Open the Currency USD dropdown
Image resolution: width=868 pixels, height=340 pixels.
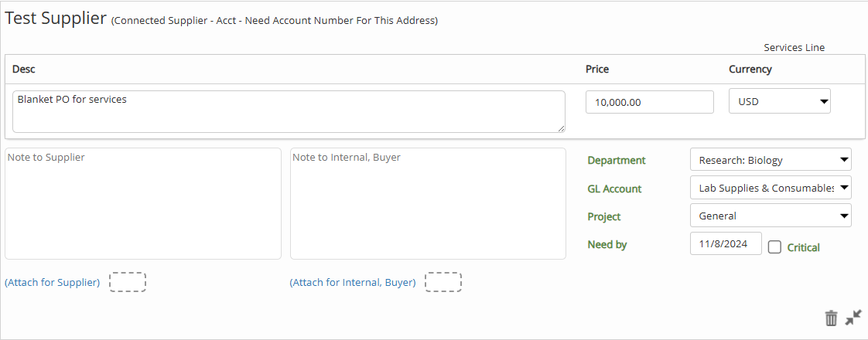[x=780, y=101]
